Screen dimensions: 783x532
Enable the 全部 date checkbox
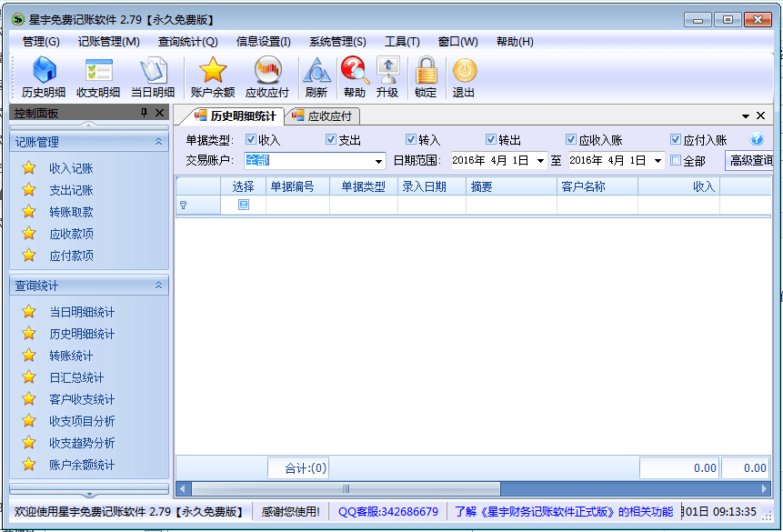(x=676, y=161)
